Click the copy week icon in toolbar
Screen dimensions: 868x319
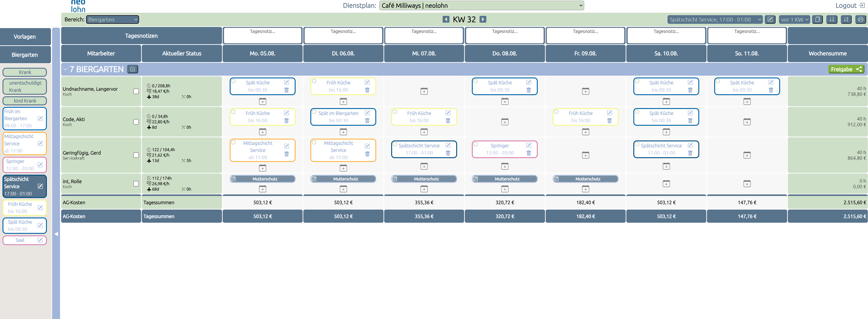(817, 19)
